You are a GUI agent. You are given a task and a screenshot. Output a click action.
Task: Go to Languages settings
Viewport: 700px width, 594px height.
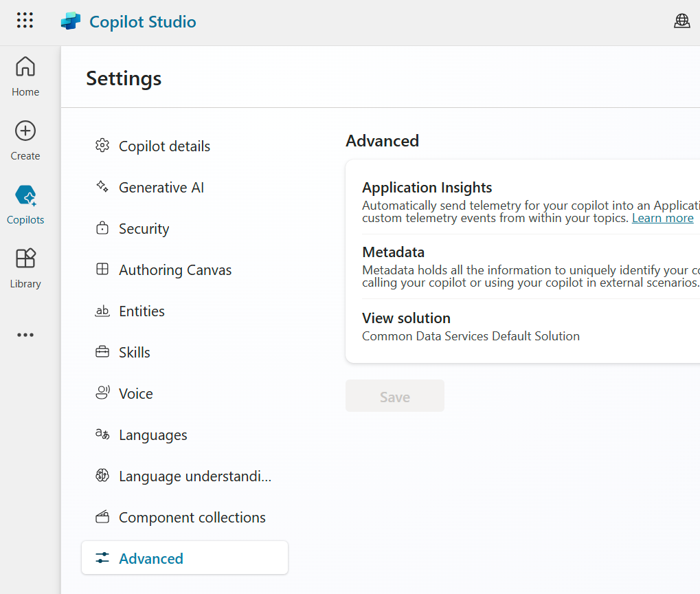[x=153, y=435]
